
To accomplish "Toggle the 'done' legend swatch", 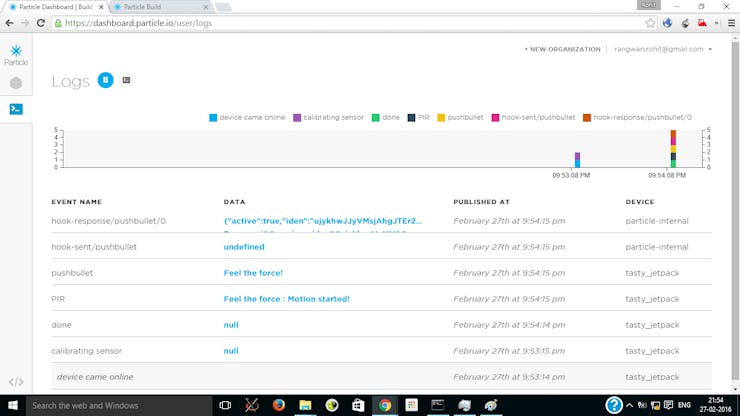I will click(x=376, y=118).
